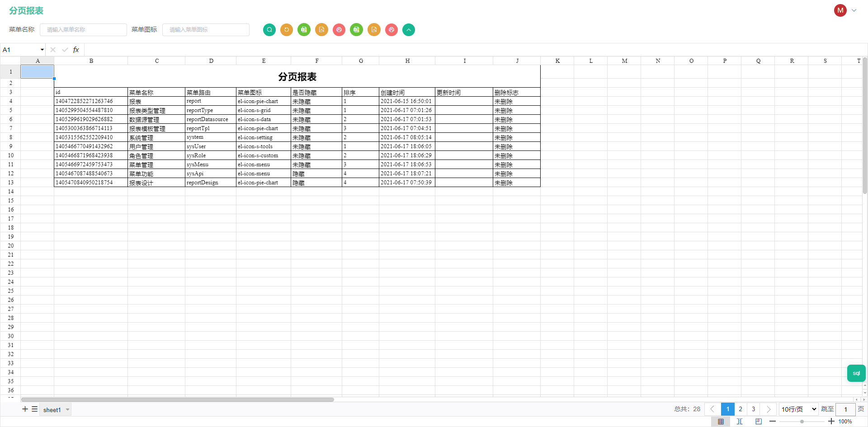Click the el-icon-setting cell
Viewport: 868px width, 427px height.
pyautogui.click(x=264, y=137)
